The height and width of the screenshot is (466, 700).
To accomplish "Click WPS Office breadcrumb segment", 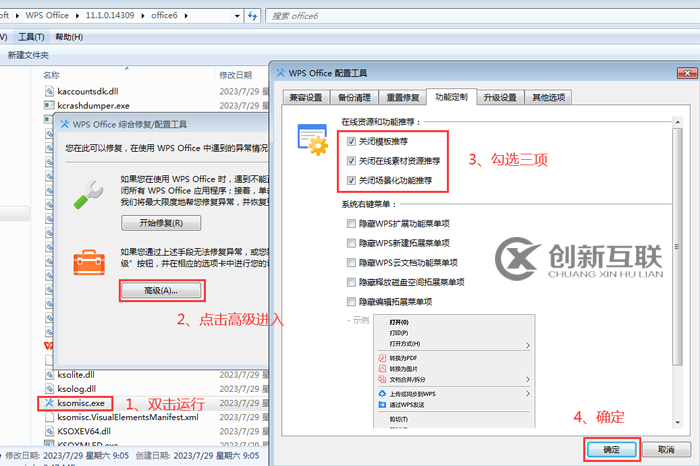I will pos(47,16).
